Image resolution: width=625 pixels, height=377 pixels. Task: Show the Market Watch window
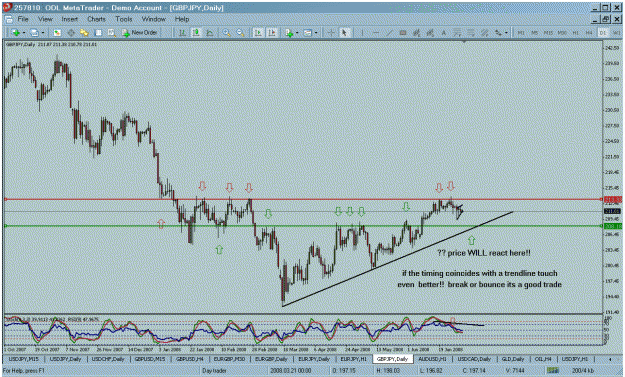click(x=57, y=33)
